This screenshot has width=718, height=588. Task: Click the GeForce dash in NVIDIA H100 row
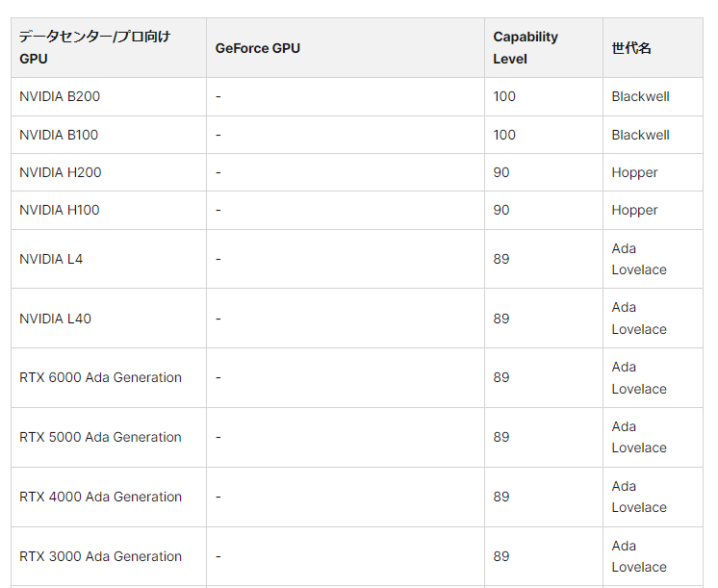218,210
